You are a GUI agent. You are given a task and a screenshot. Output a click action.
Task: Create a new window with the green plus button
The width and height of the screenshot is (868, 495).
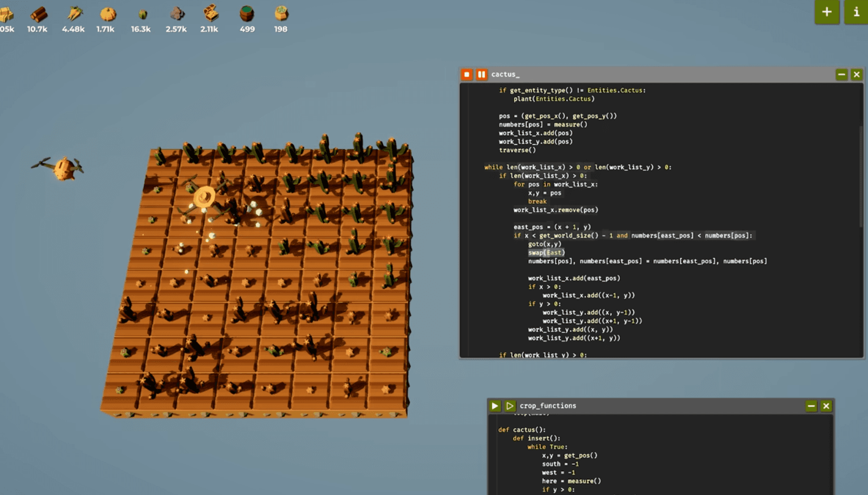[827, 12]
